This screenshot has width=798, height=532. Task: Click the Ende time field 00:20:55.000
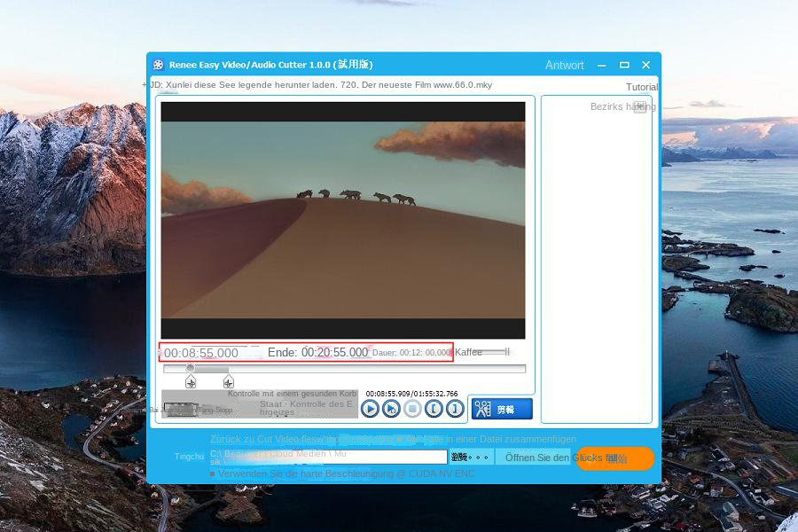tap(334, 352)
